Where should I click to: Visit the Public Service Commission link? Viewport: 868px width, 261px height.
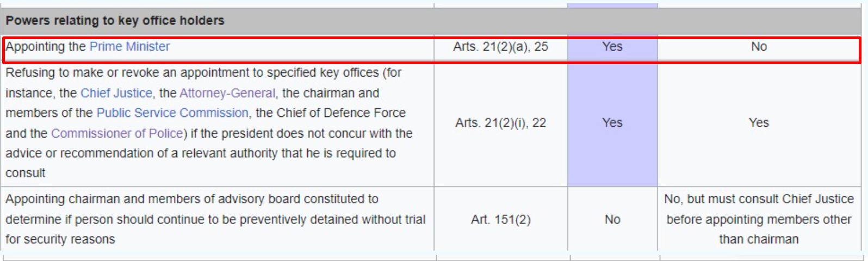pos(172,113)
